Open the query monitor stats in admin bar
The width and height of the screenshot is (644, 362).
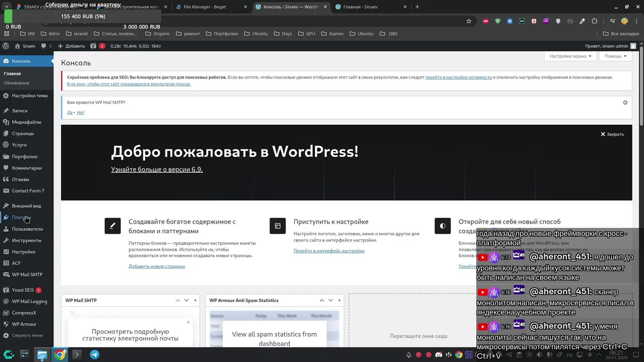[x=135, y=46]
